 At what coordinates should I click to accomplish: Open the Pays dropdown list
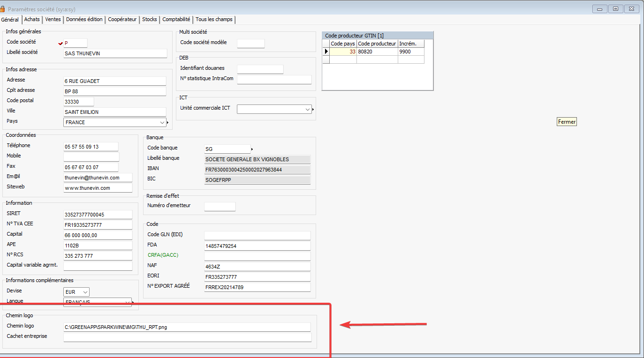click(x=162, y=122)
